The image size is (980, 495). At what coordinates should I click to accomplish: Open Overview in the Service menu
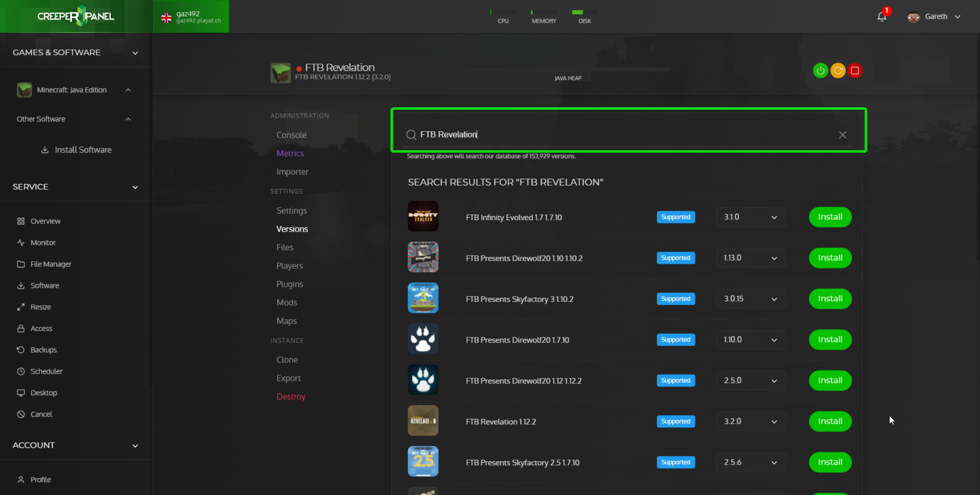pyautogui.click(x=45, y=221)
